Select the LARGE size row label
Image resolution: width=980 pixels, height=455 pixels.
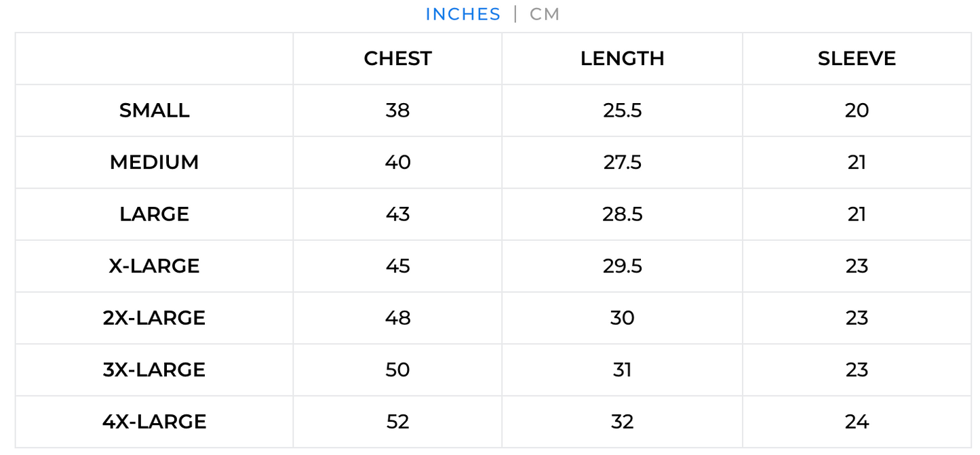155,214
